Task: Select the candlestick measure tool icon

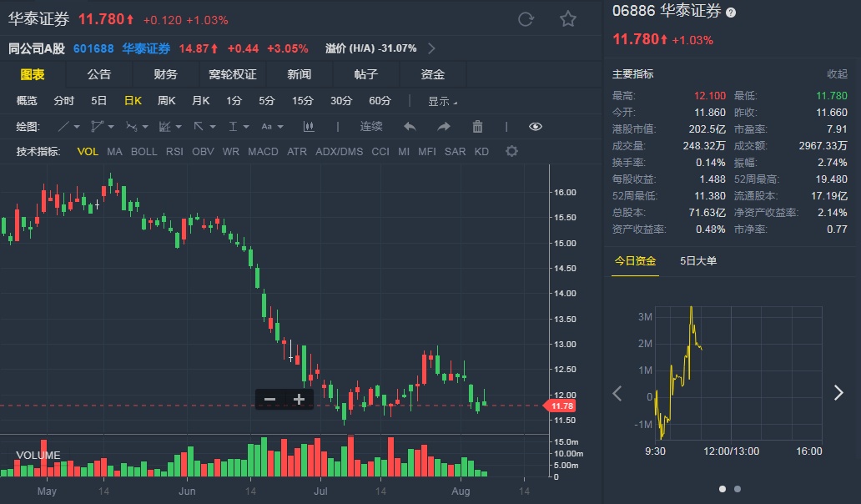Action: [x=309, y=127]
